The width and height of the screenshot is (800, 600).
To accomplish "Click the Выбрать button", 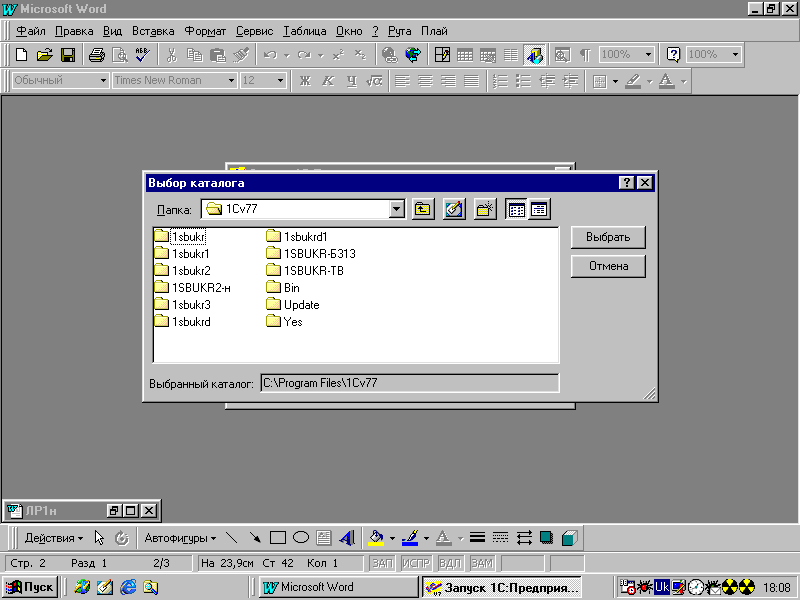I will [608, 237].
